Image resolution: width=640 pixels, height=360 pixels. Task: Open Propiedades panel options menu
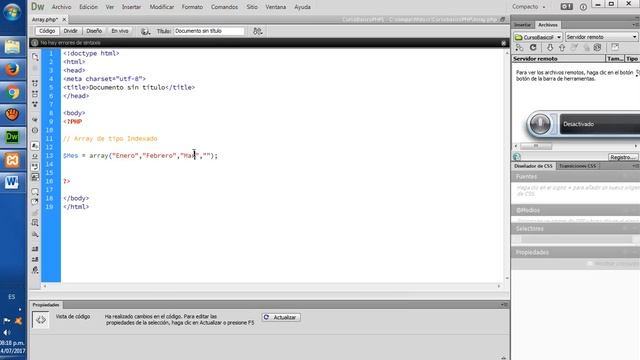pos(504,305)
